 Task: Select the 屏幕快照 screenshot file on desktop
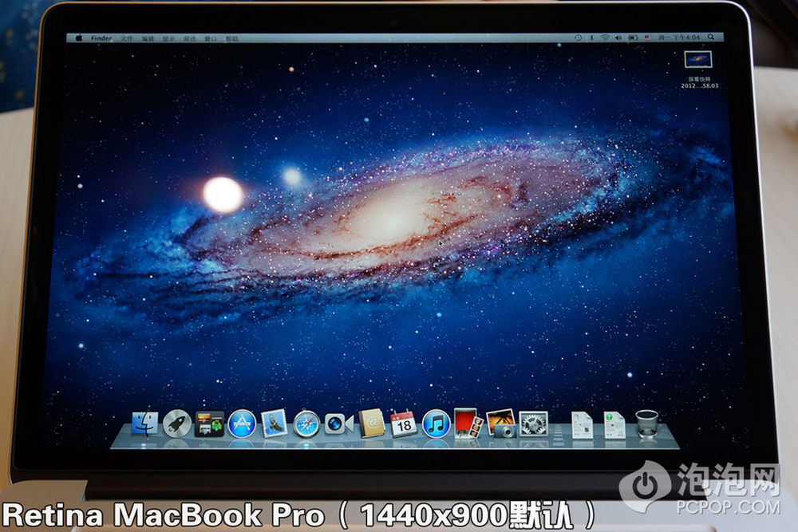click(x=698, y=69)
